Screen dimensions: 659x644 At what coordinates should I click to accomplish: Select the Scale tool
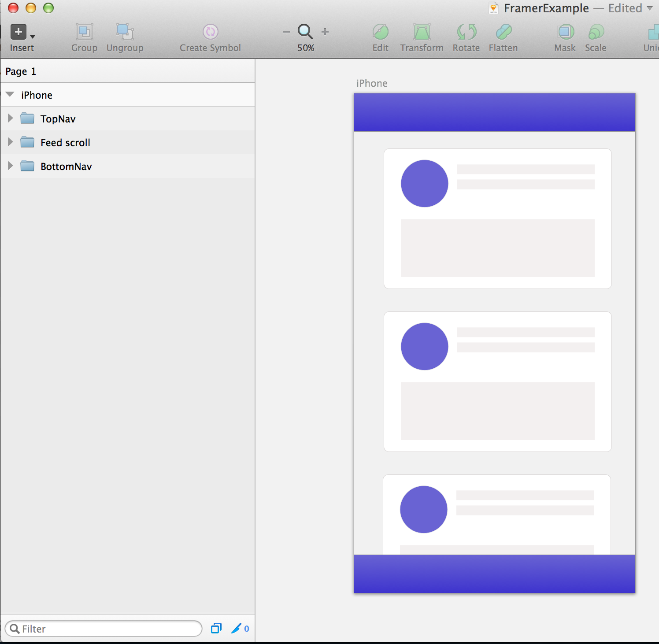click(x=596, y=32)
